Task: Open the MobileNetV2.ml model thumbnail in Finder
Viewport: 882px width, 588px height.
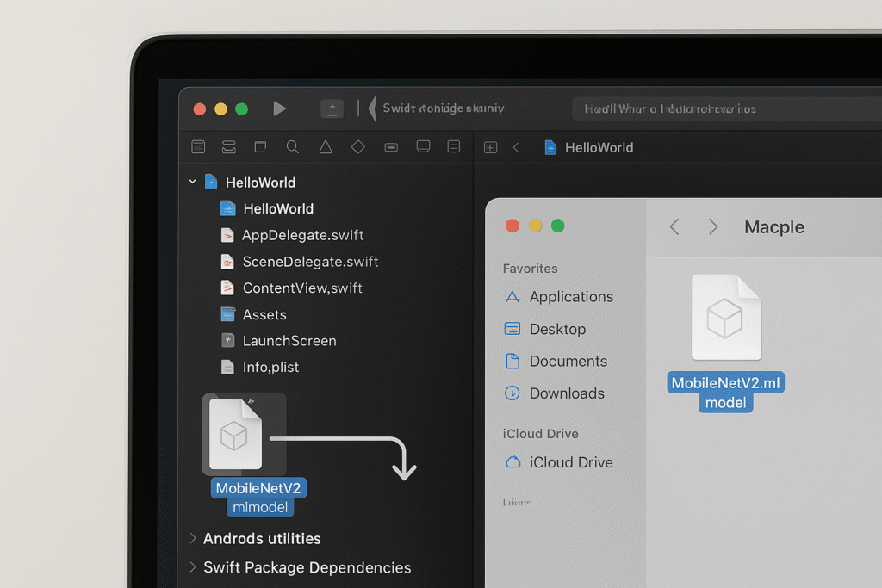Action: pos(725,317)
